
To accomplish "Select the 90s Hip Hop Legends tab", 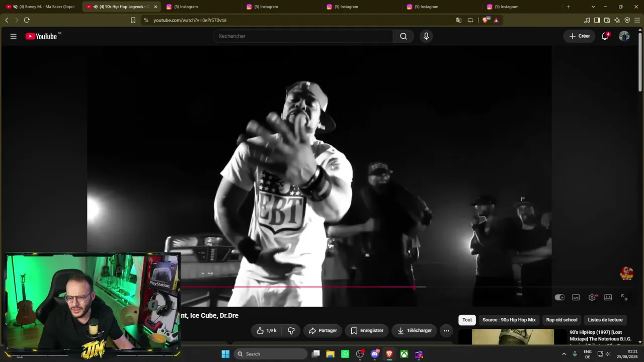I will 121,7.
